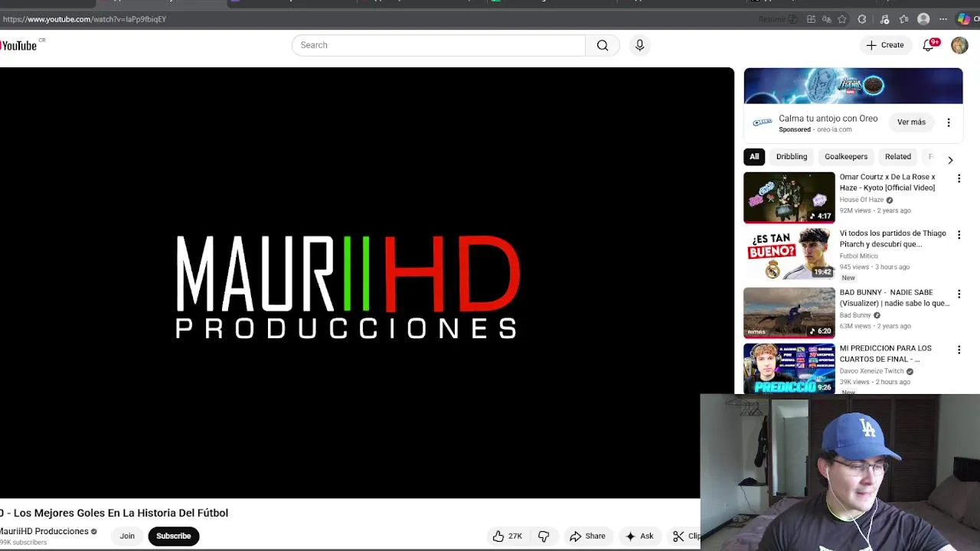
Task: Open the MauriiHD Producciones channel link
Action: pos(44,531)
